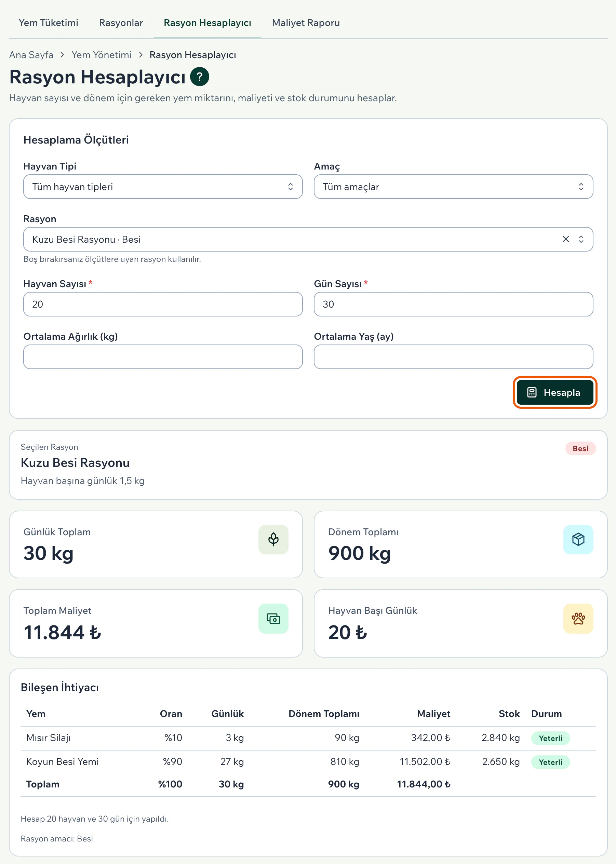Go to Yem Yönetimi breadcrumb link
The width and height of the screenshot is (616, 864).
pos(102,55)
